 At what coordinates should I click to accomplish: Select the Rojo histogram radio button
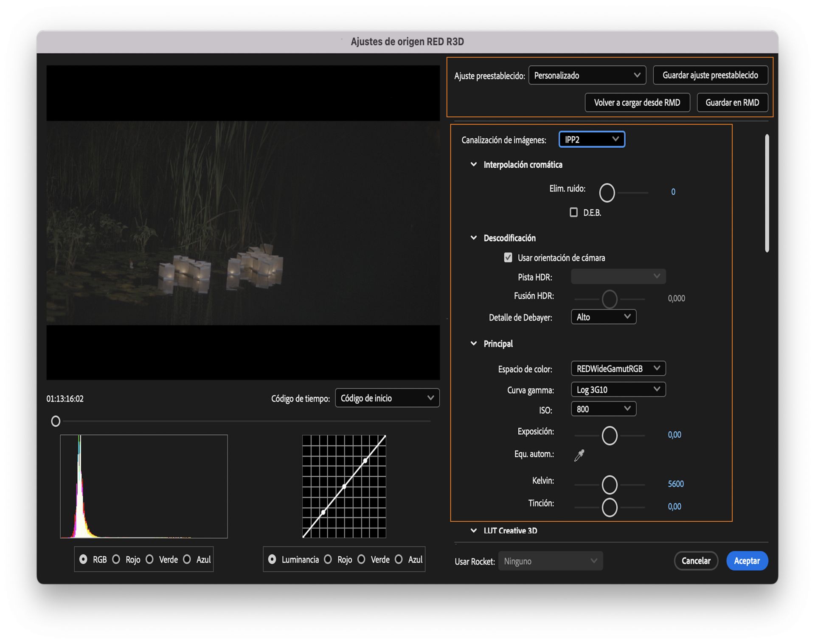click(x=116, y=560)
